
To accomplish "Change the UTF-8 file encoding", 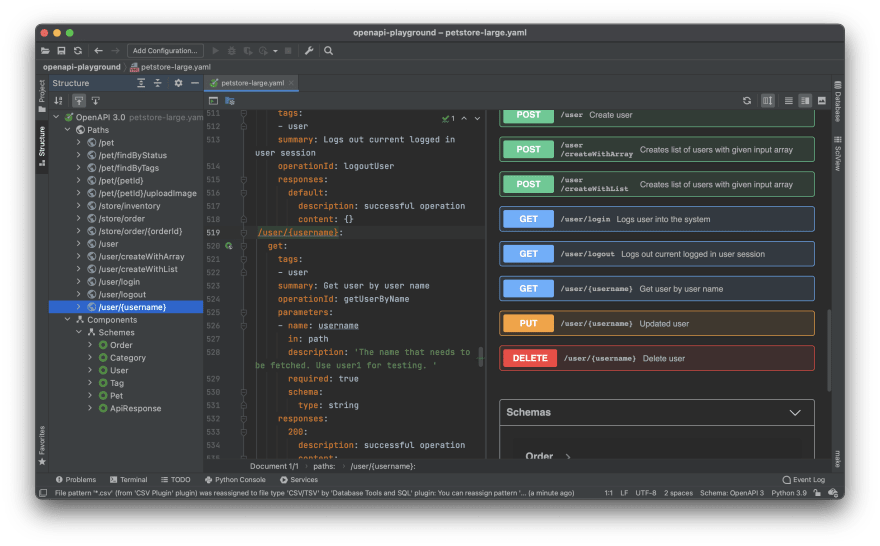I will (645, 493).
